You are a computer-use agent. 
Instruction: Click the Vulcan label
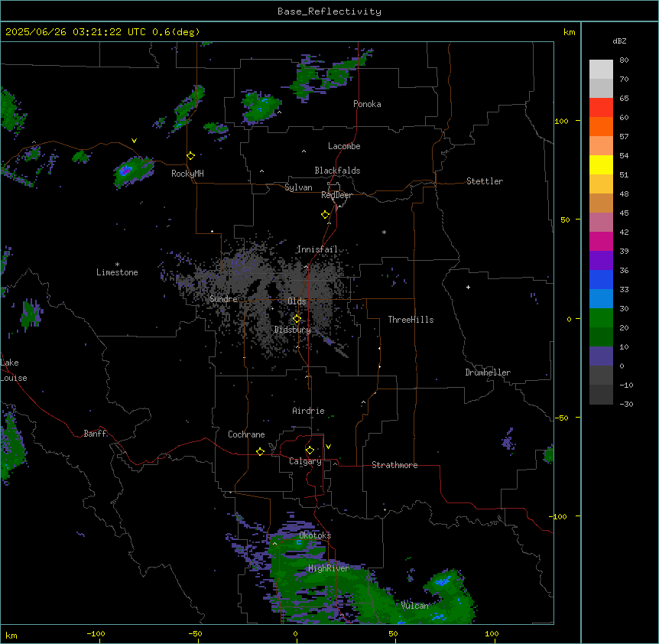[x=414, y=606]
